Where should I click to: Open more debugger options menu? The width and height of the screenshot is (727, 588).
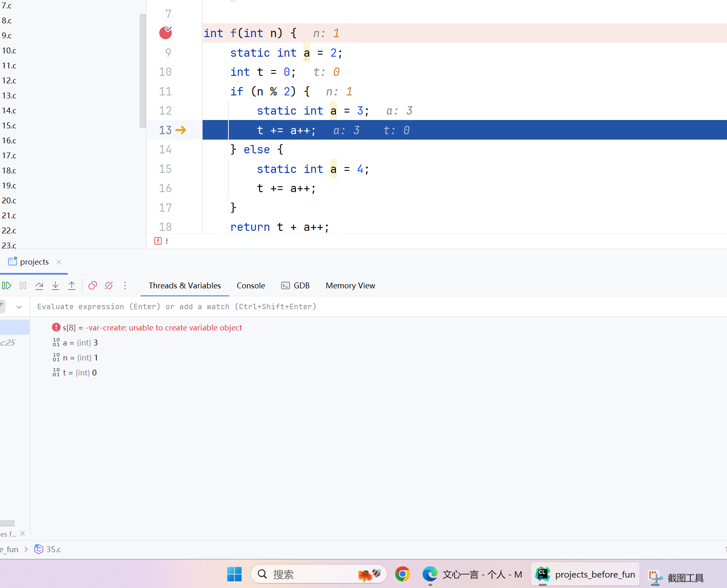pyautogui.click(x=125, y=285)
